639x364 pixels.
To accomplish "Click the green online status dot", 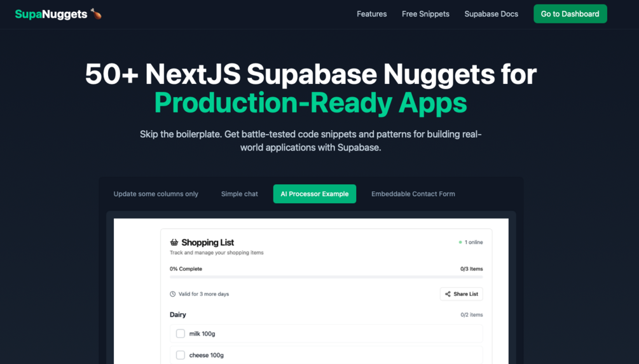I will click(x=460, y=242).
